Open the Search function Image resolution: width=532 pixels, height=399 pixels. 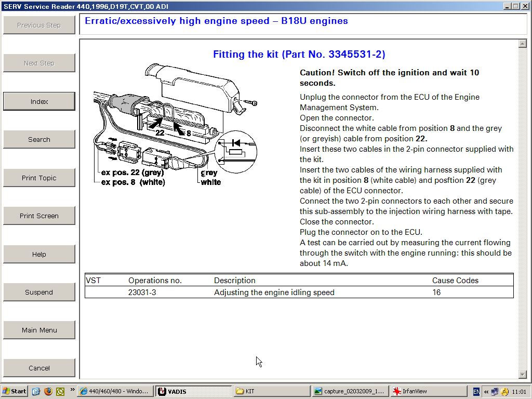[39, 139]
